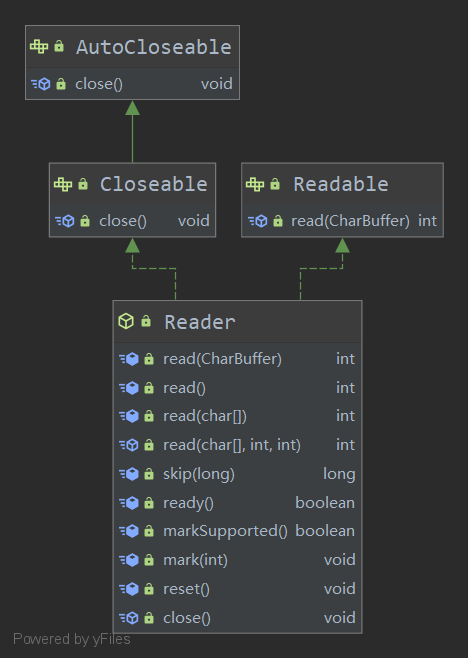This screenshot has height=658, width=468.
Task: Click the Reader class type icon
Action: click(x=126, y=321)
